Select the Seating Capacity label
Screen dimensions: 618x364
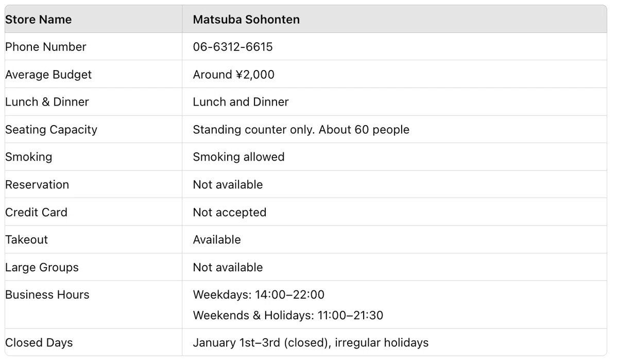pos(51,130)
